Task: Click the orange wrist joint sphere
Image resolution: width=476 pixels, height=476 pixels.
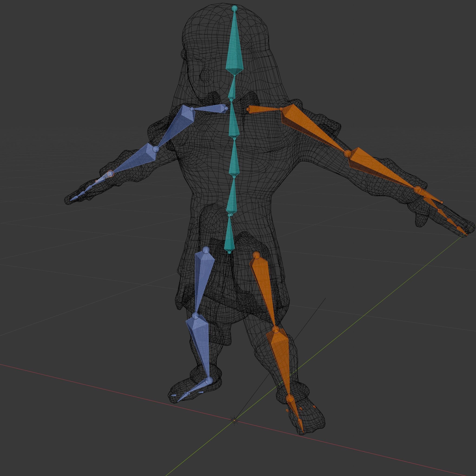Action: 417,190
